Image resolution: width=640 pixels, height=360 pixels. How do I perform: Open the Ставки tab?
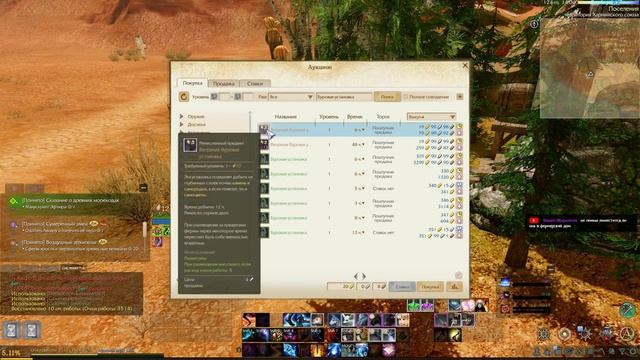(255, 83)
